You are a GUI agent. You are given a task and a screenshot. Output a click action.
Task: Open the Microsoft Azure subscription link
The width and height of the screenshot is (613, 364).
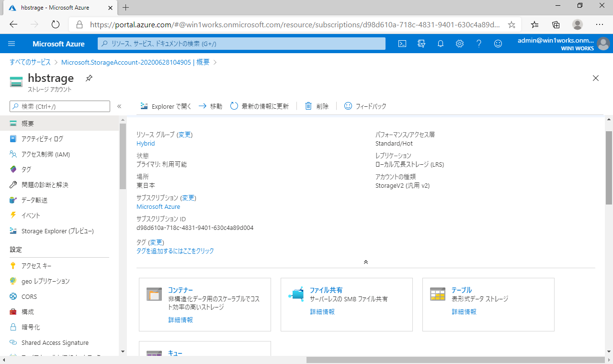pyautogui.click(x=159, y=207)
